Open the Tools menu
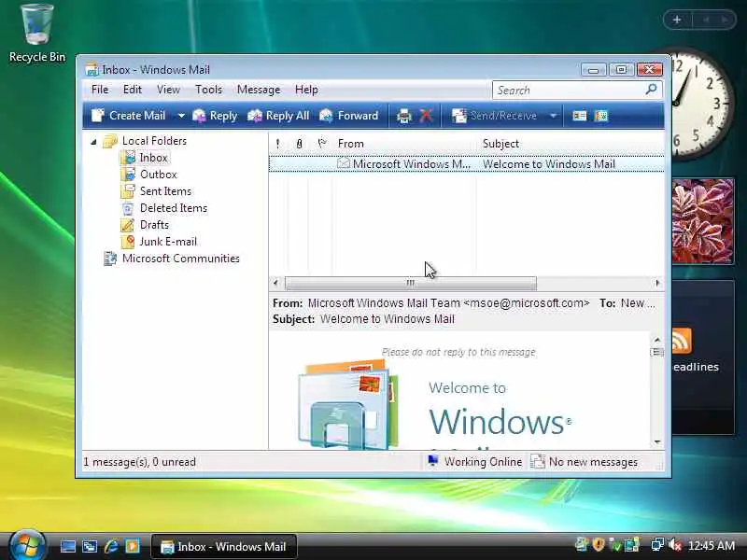Screen dimensions: 747x560 (x=208, y=90)
